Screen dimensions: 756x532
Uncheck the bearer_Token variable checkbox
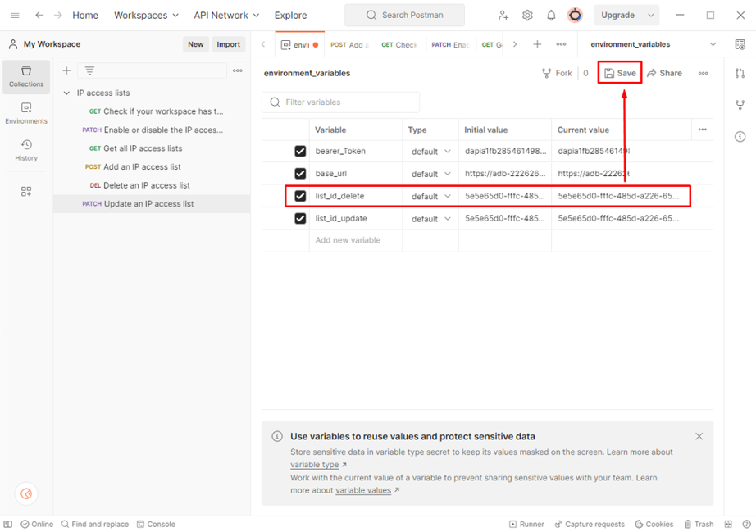pyautogui.click(x=300, y=152)
